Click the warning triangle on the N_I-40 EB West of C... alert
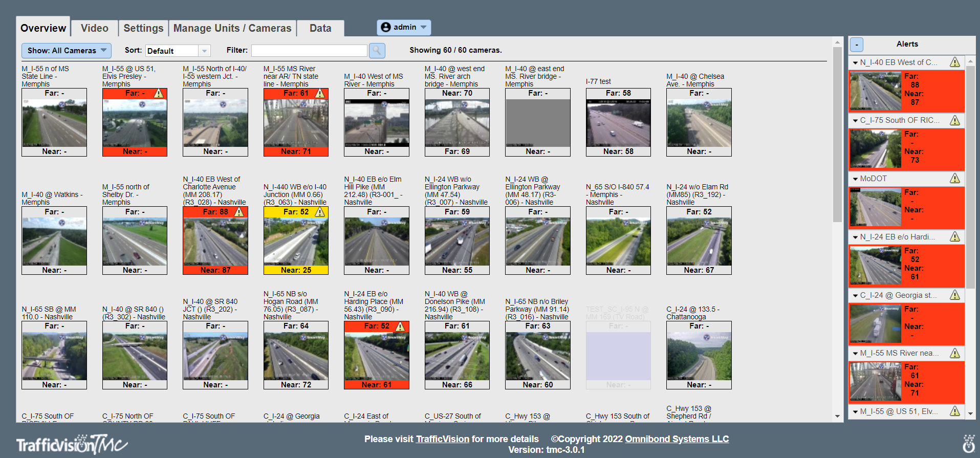The width and height of the screenshot is (980, 458). [955, 62]
